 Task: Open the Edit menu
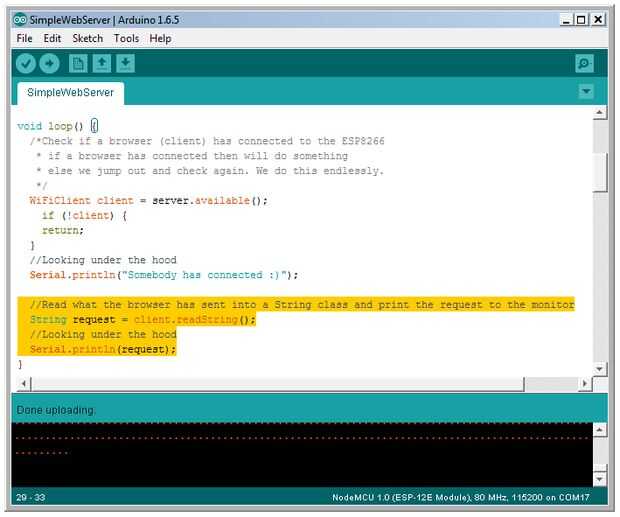tap(52, 38)
